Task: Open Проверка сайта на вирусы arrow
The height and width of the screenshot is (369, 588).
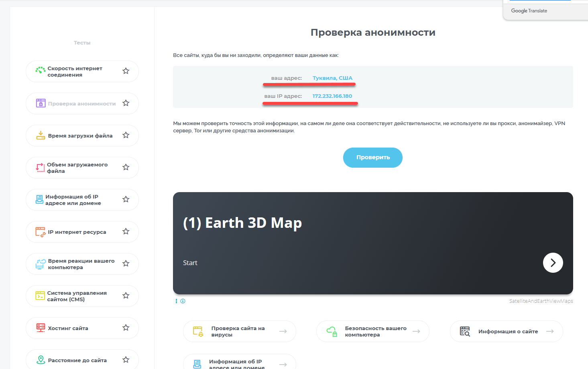Action: click(283, 331)
